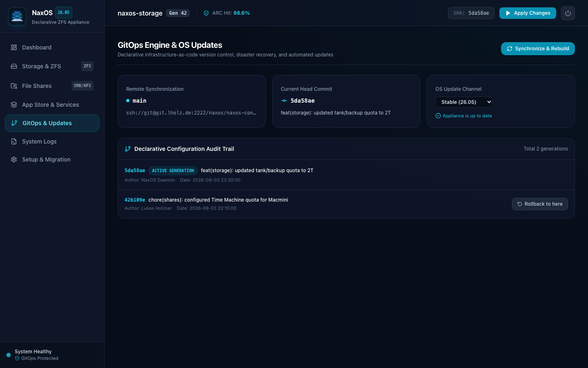Click the Storage & ZFS drive icon
588x368 pixels.
pos(14,66)
